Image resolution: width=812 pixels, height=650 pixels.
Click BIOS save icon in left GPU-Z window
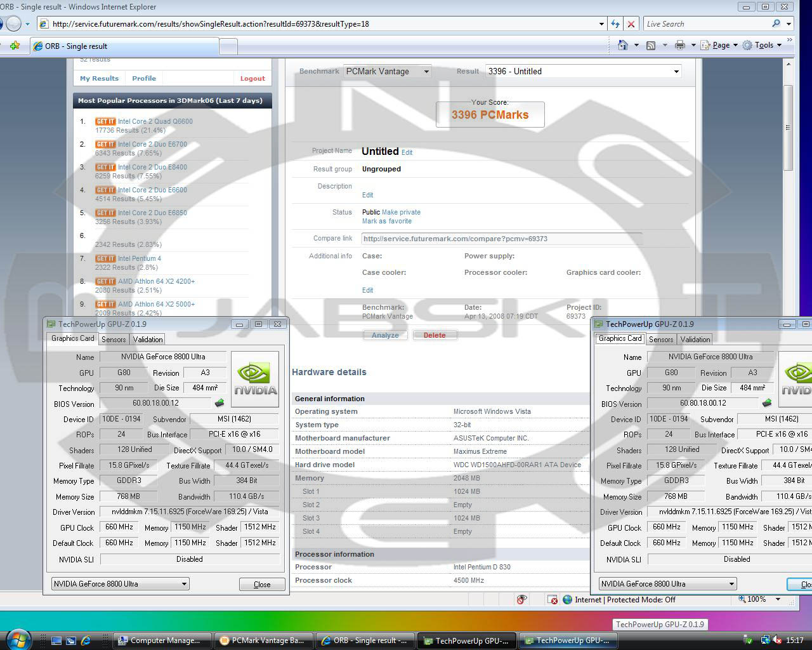click(219, 403)
